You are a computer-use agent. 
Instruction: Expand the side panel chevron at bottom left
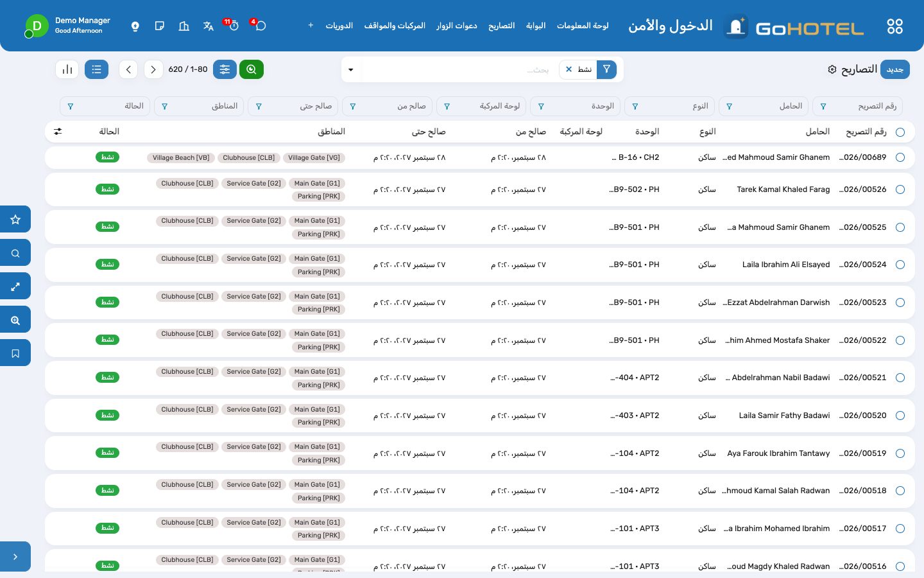click(x=15, y=557)
